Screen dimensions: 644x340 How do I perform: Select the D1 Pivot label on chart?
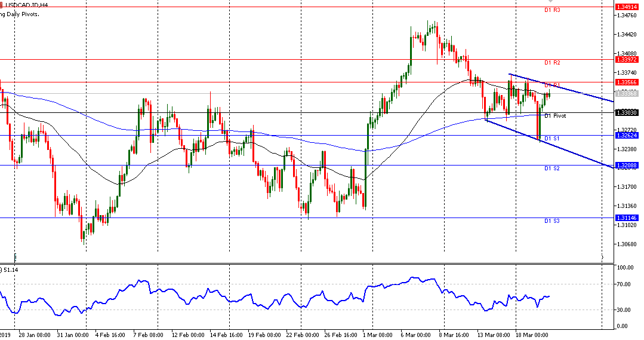click(554, 116)
